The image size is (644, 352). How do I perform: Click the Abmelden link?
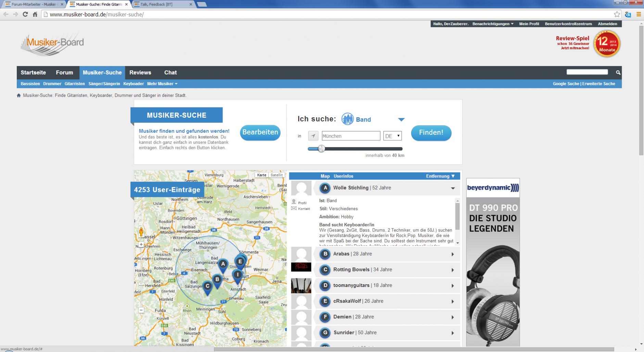pos(607,24)
